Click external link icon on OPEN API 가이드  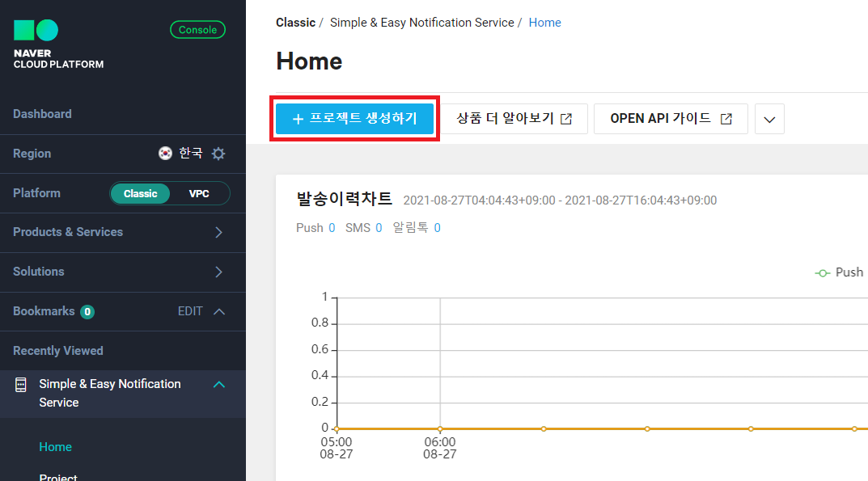coord(726,119)
